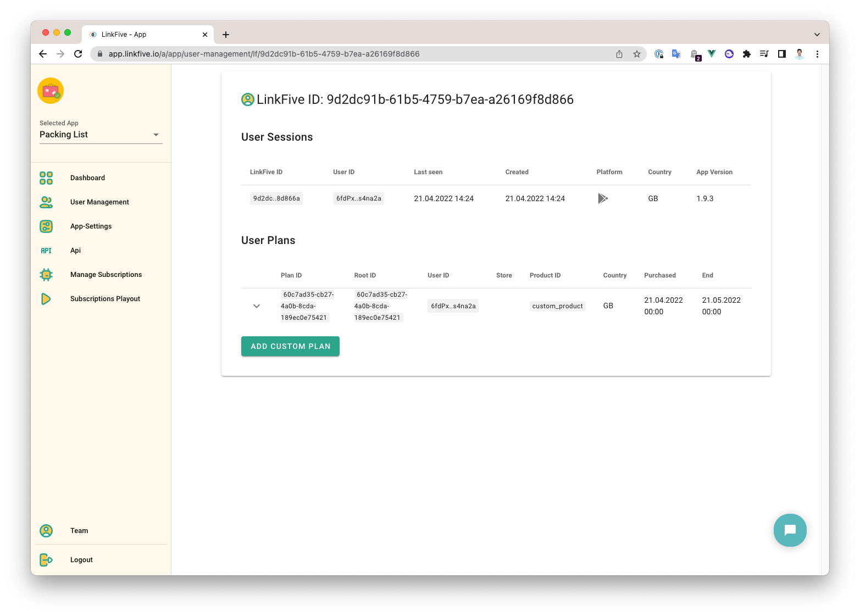860x616 pixels.
Task: Click the Logout door icon
Action: [x=46, y=560]
